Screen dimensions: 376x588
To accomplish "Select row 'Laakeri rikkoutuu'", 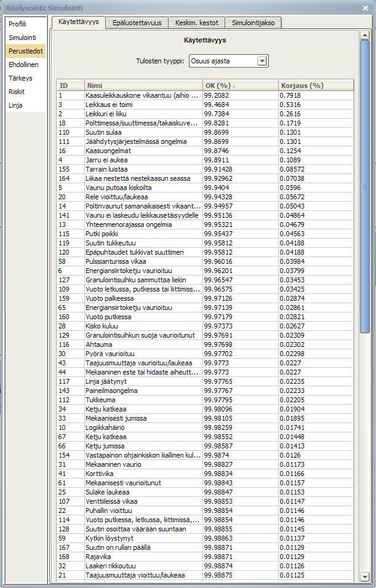I will click(206, 566).
